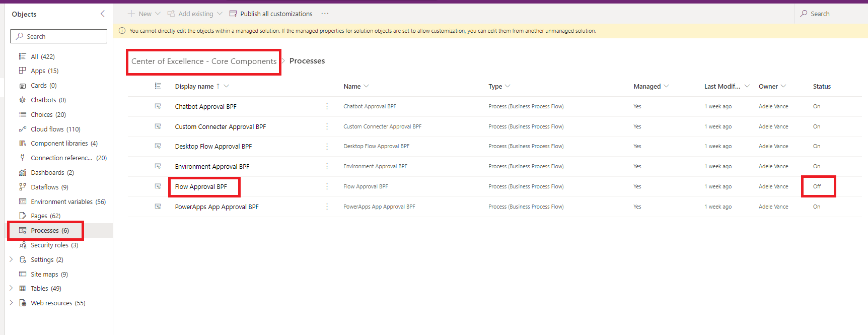Viewport: 868px width, 335px height.
Task: Collapse the Objects pane with the chevron
Action: click(x=103, y=14)
